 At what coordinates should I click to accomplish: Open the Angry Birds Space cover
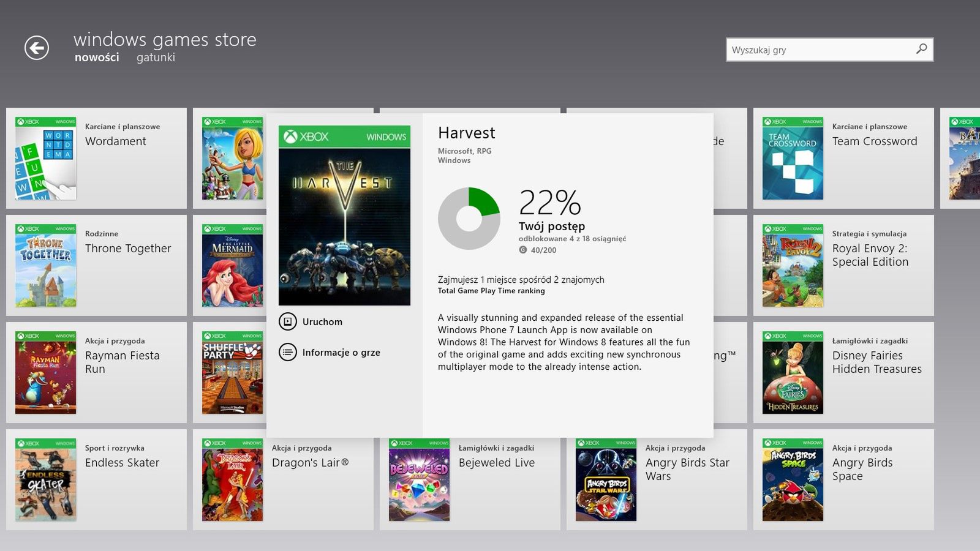pyautogui.click(x=793, y=479)
